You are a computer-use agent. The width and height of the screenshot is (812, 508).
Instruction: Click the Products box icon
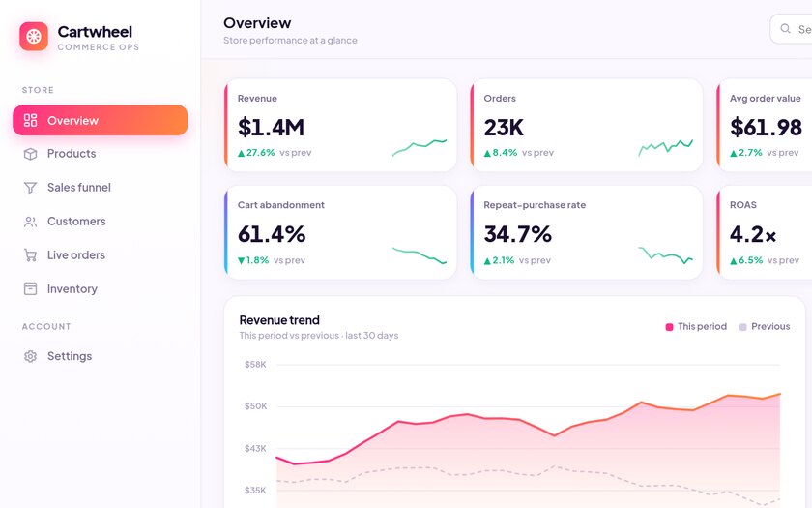(x=31, y=154)
